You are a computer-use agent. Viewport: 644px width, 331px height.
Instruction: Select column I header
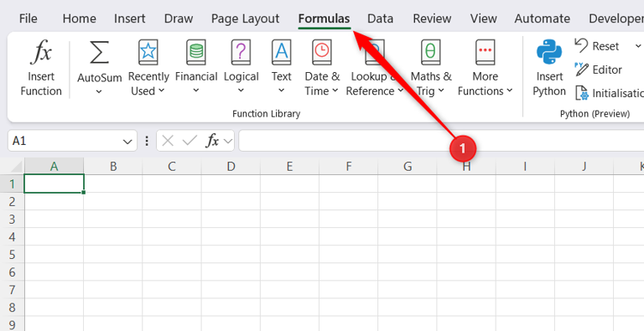[x=525, y=166]
